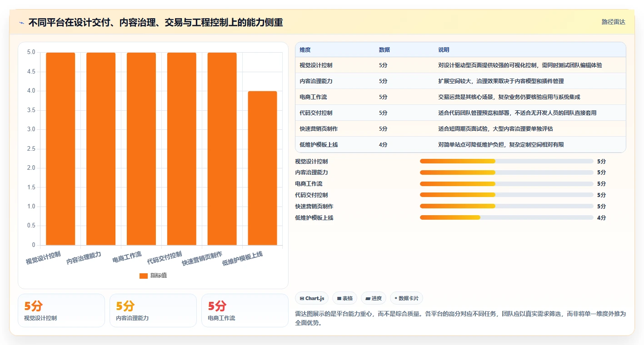Click the 代码交付控制 table row cell

click(x=316, y=113)
